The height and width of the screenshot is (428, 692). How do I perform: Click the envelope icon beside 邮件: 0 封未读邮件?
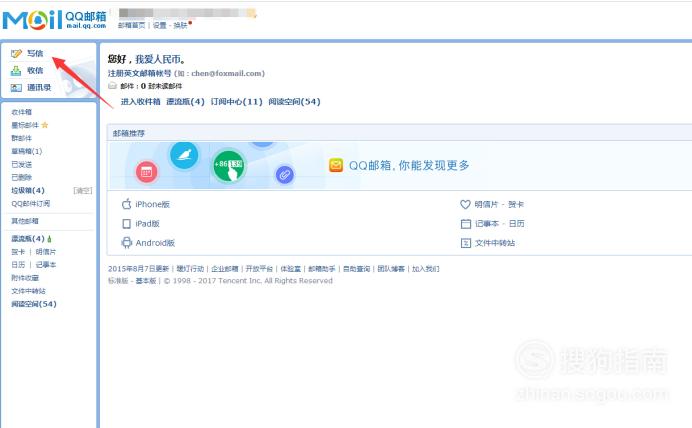(x=113, y=86)
